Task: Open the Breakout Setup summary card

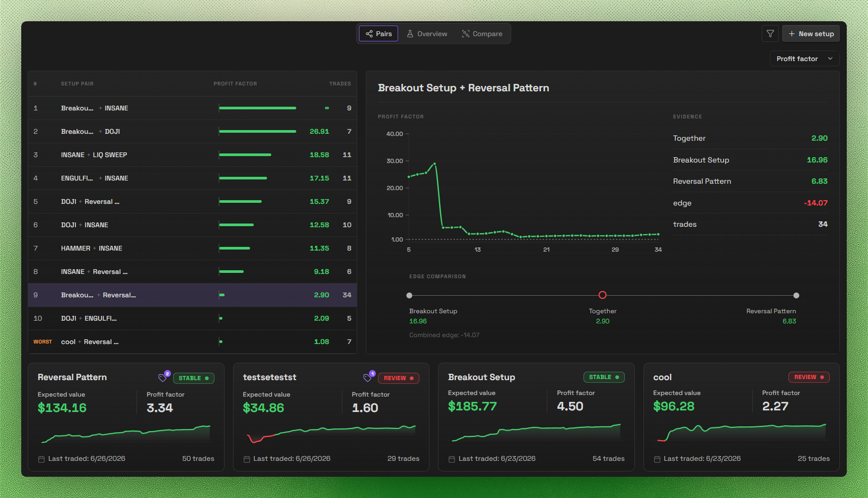Action: [x=536, y=417]
